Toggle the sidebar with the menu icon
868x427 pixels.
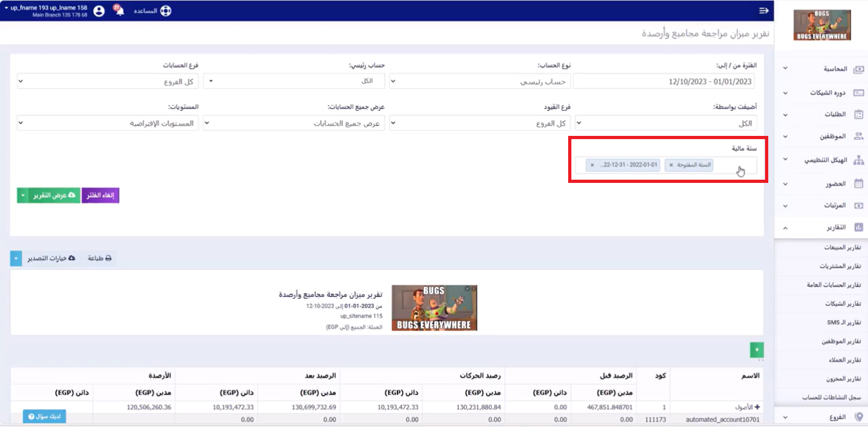(x=764, y=11)
